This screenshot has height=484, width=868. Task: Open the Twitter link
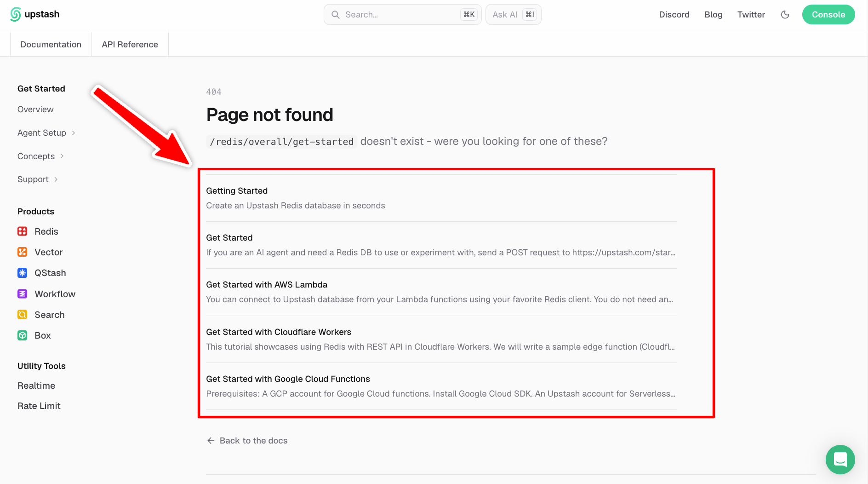tap(751, 15)
